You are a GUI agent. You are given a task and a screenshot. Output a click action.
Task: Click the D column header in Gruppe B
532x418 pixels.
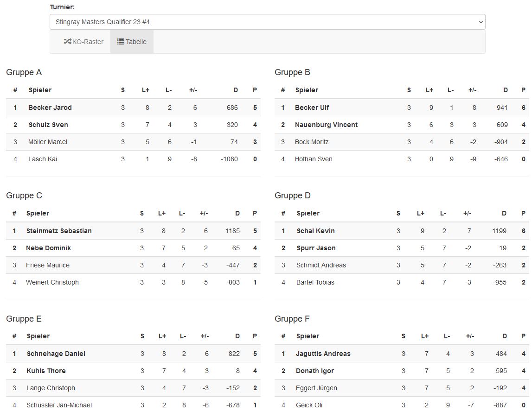pyautogui.click(x=506, y=90)
